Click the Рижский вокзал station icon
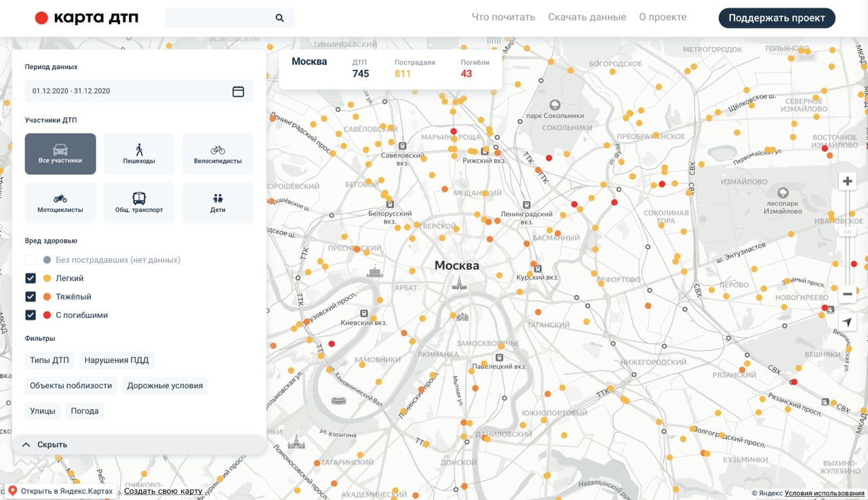The height and width of the screenshot is (500, 868). pos(485,151)
